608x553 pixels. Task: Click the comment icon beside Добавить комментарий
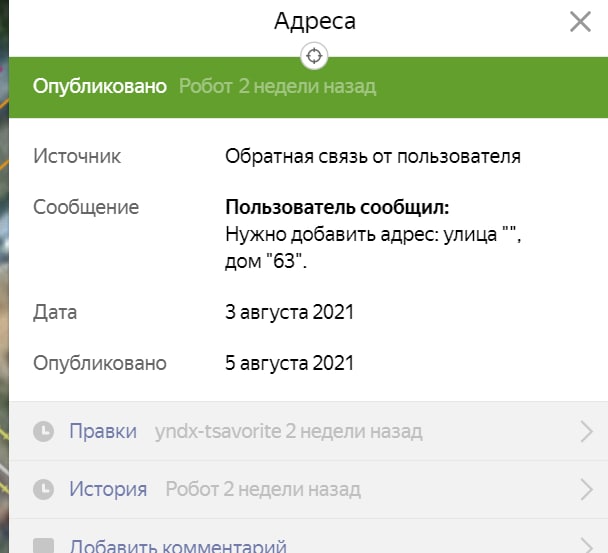(x=43, y=546)
